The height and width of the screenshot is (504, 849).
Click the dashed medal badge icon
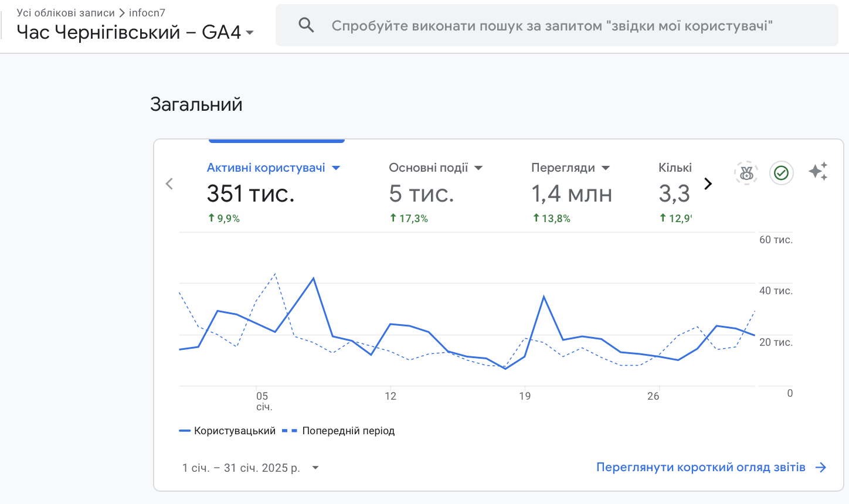[746, 173]
